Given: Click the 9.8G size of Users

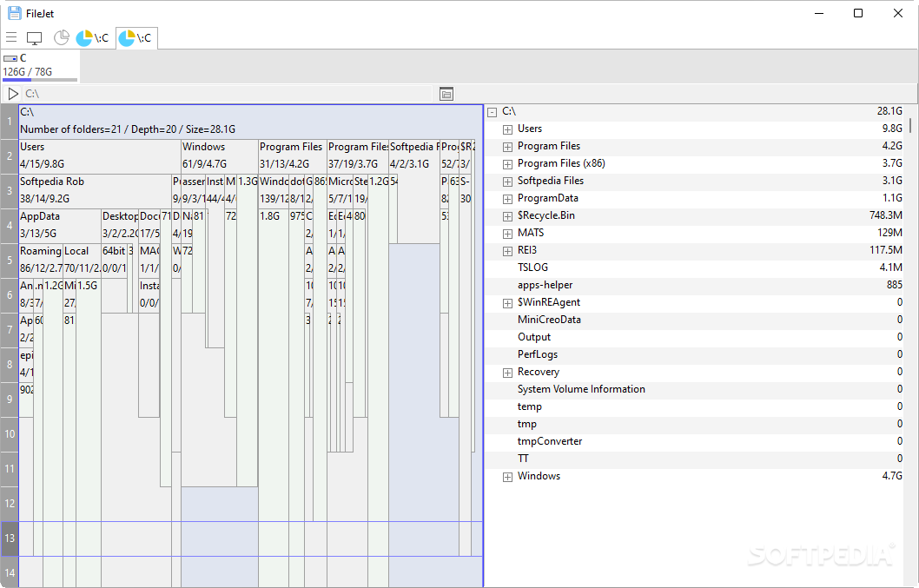Looking at the screenshot, I should click(892, 129).
